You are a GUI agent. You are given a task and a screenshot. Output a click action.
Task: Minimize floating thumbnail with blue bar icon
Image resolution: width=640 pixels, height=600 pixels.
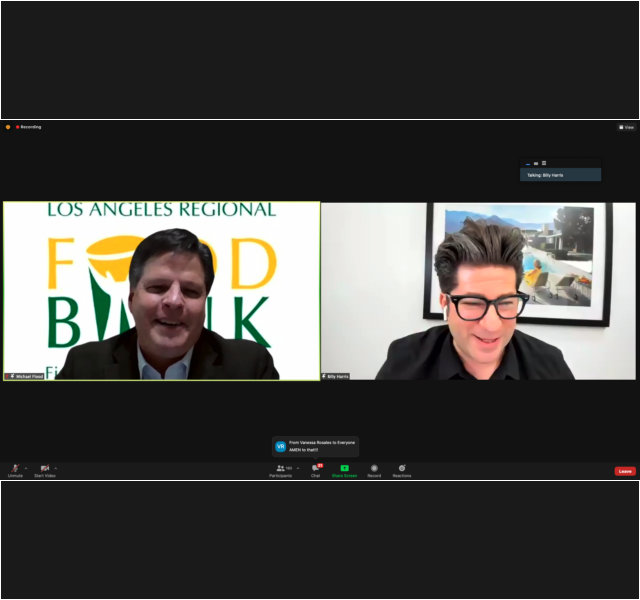528,163
